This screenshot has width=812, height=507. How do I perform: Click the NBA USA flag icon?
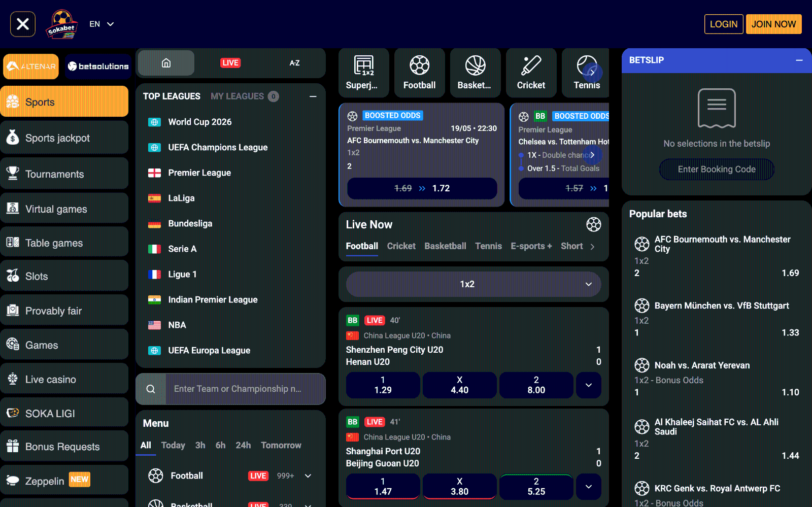tap(154, 325)
